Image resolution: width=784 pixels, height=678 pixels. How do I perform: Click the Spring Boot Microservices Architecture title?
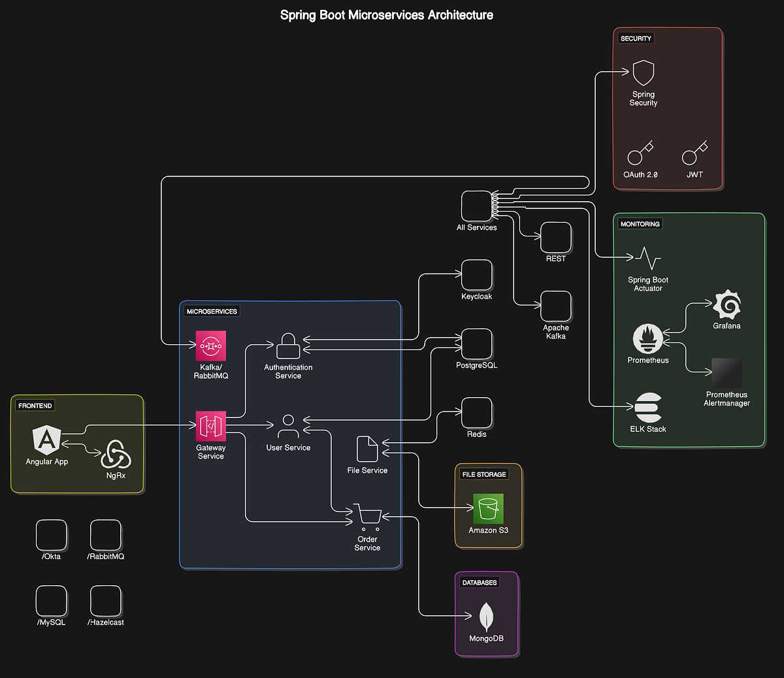[x=387, y=15]
